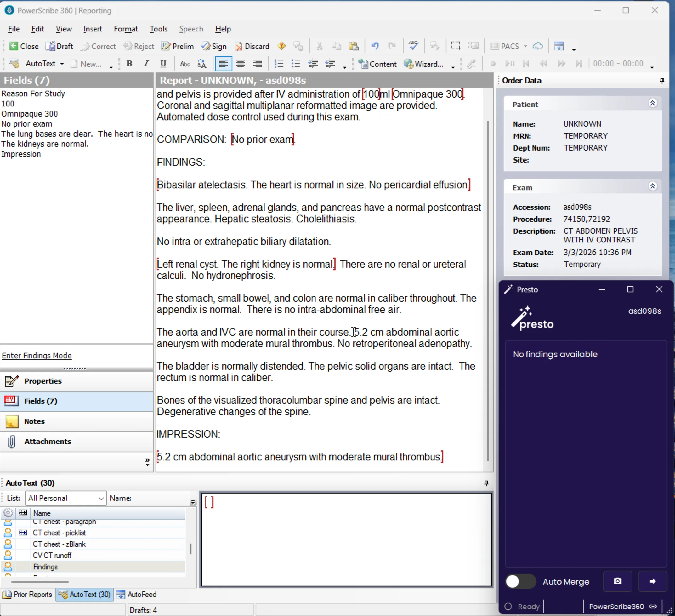Open the Notes panel in the sidebar
This screenshot has height=616, width=675.
(34, 422)
